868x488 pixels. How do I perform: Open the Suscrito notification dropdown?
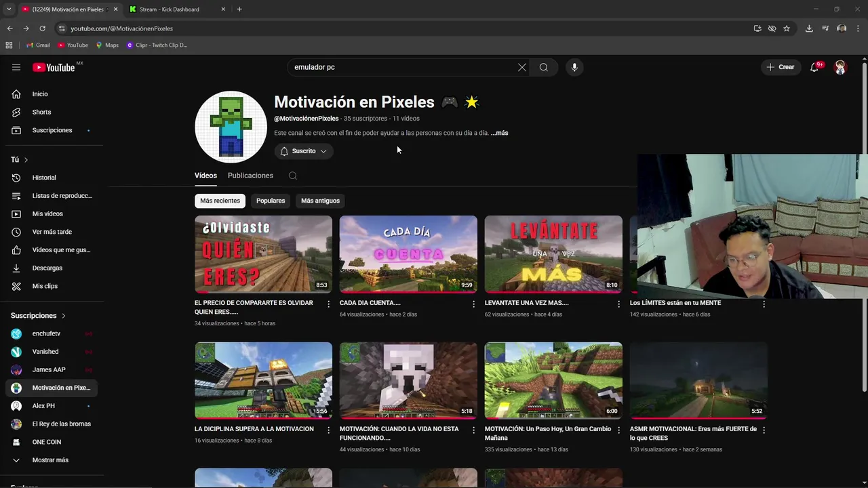[304, 151]
